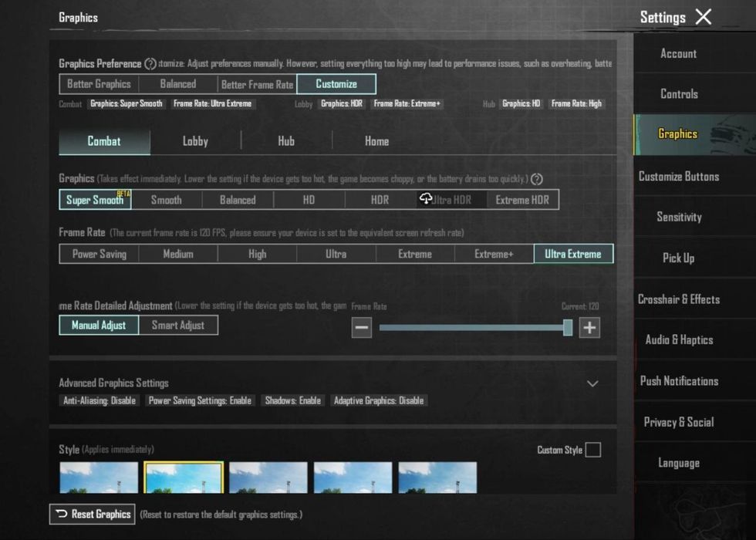Download Ultra HDR graphics option
This screenshot has width=756, height=540.
tap(451, 200)
